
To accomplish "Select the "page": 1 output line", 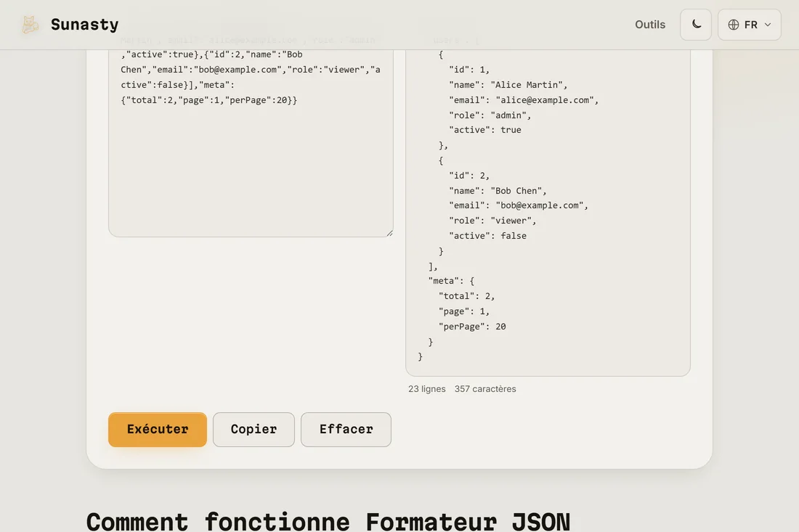I will coord(463,311).
